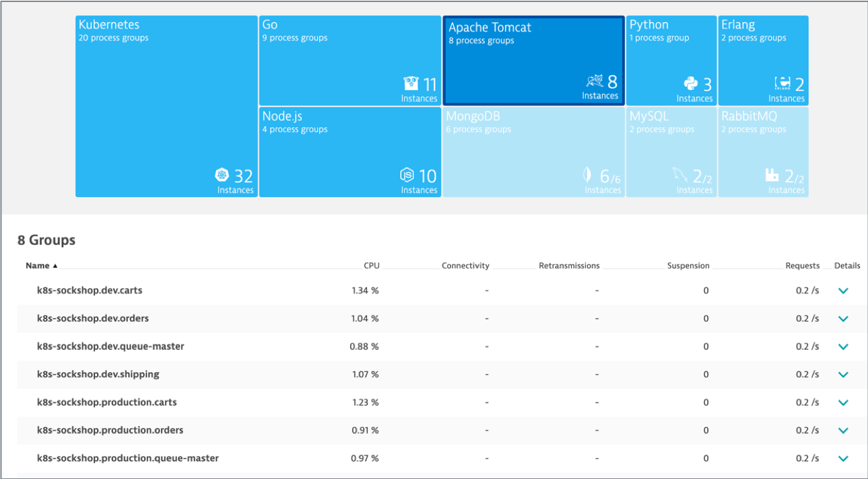Click the Python logo icon
This screenshot has width=868, height=479.
[x=691, y=83]
